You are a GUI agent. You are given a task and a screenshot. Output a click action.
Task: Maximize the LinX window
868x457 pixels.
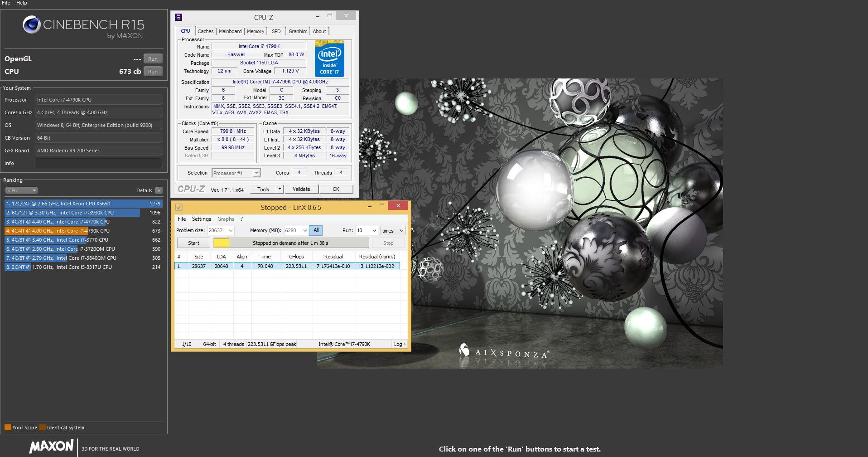[382, 206]
